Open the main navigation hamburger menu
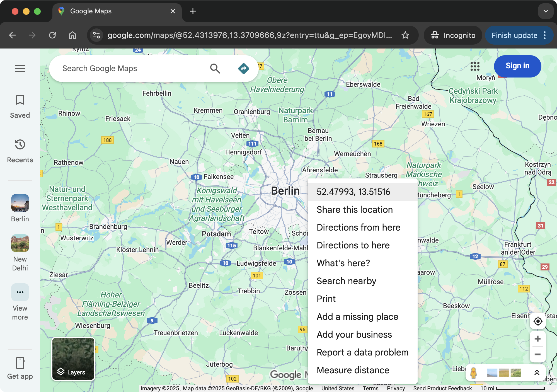The width and height of the screenshot is (557, 392). coord(20,69)
